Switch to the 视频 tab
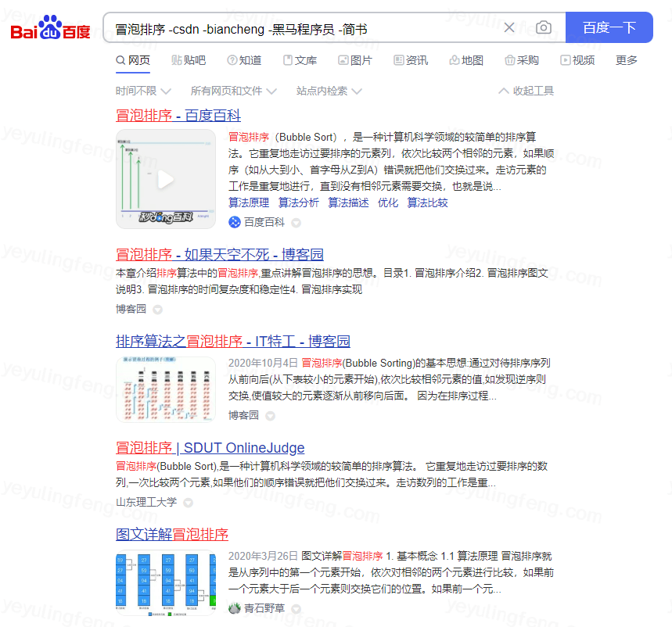672x627 pixels. (x=577, y=60)
